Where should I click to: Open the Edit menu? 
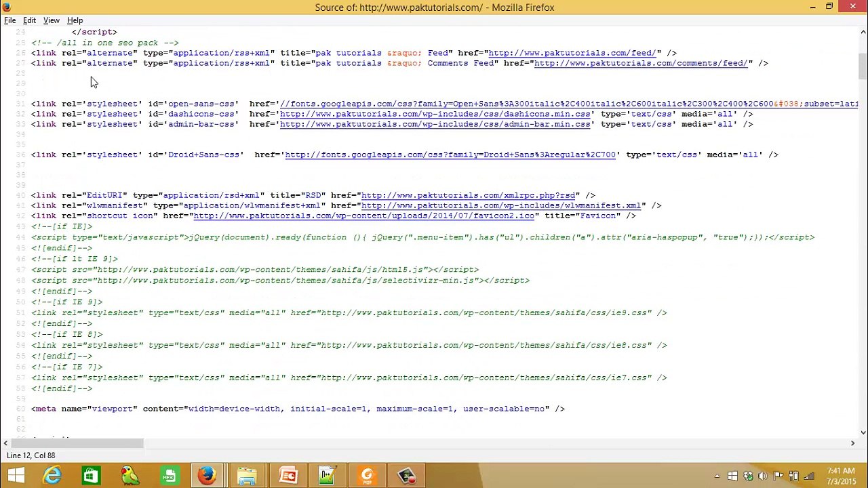point(29,20)
